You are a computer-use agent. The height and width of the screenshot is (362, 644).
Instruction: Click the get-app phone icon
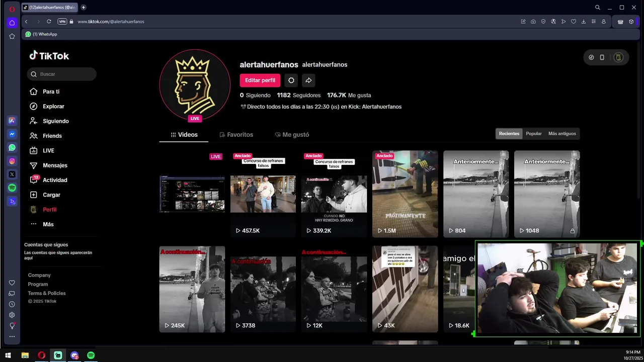click(x=602, y=57)
